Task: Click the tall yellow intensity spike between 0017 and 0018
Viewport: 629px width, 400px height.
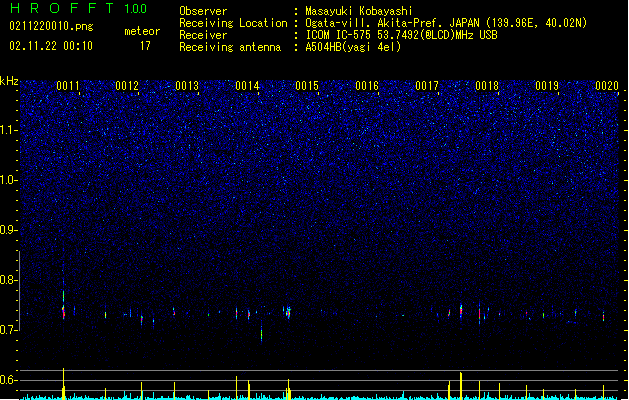Action: pyautogui.click(x=461, y=386)
